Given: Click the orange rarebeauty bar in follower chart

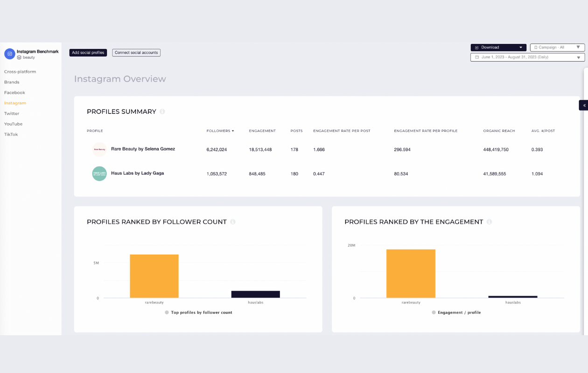Looking at the screenshot, I should 154,276.
